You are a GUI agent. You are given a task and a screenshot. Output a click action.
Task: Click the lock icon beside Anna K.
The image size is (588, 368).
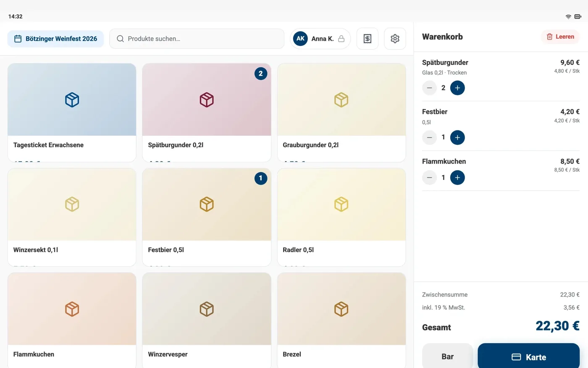pyautogui.click(x=341, y=39)
